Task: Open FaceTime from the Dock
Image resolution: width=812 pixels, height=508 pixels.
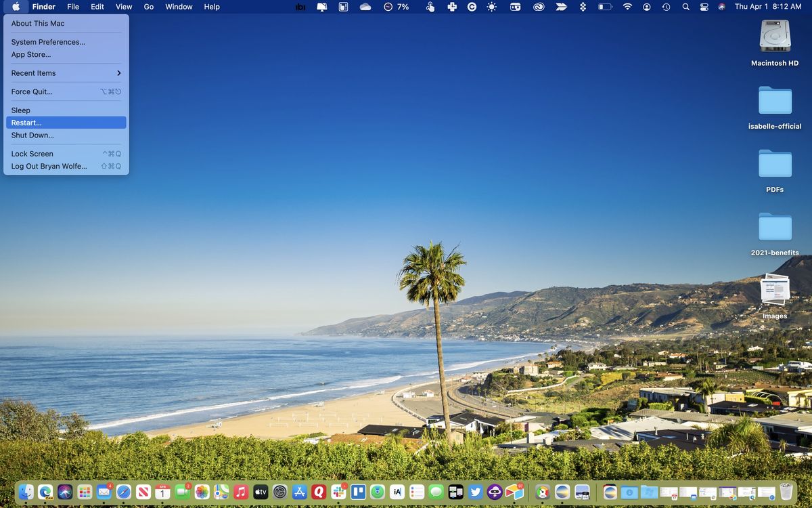Action: (182, 491)
